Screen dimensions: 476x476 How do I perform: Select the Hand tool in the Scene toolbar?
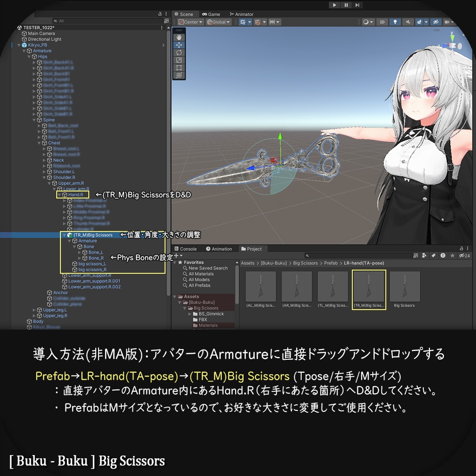click(180, 37)
